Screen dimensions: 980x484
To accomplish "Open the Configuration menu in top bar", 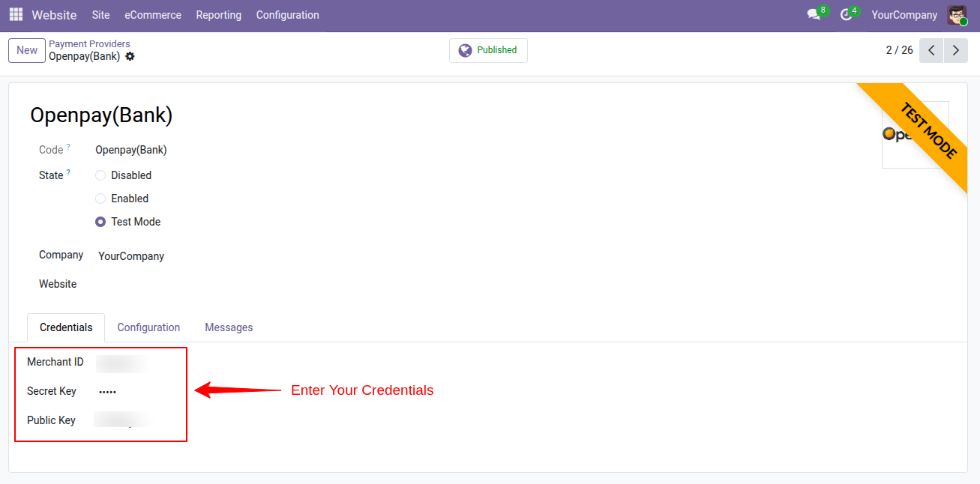I will point(287,15).
